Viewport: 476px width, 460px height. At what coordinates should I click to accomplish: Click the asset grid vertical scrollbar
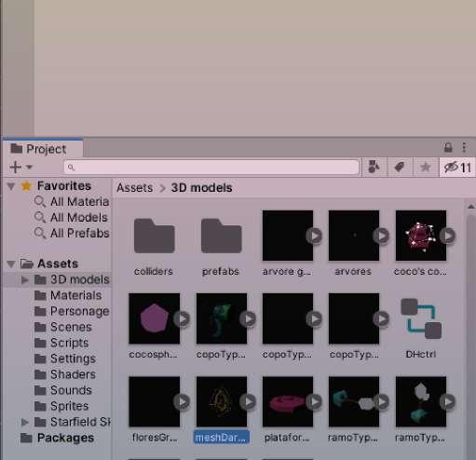(x=470, y=329)
